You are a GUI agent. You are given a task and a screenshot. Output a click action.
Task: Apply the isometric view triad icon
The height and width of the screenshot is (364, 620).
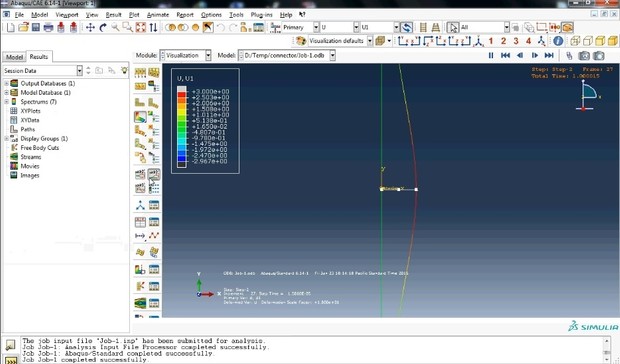tap(478, 41)
